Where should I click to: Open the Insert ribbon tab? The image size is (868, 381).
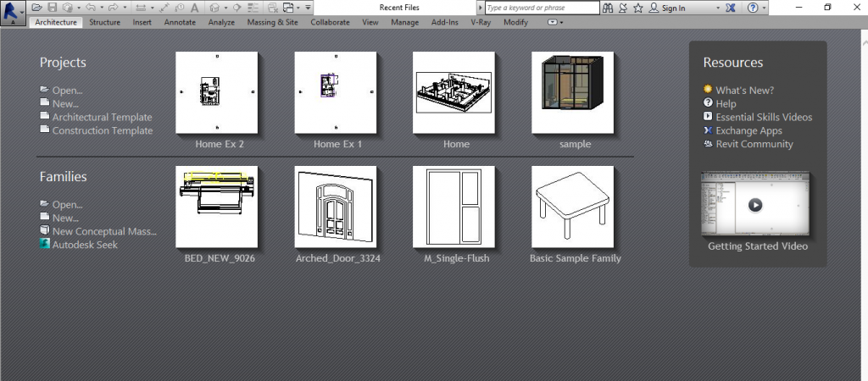[x=142, y=22]
